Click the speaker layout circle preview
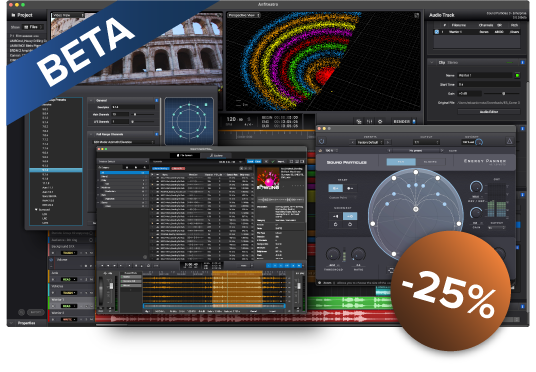 (189, 121)
